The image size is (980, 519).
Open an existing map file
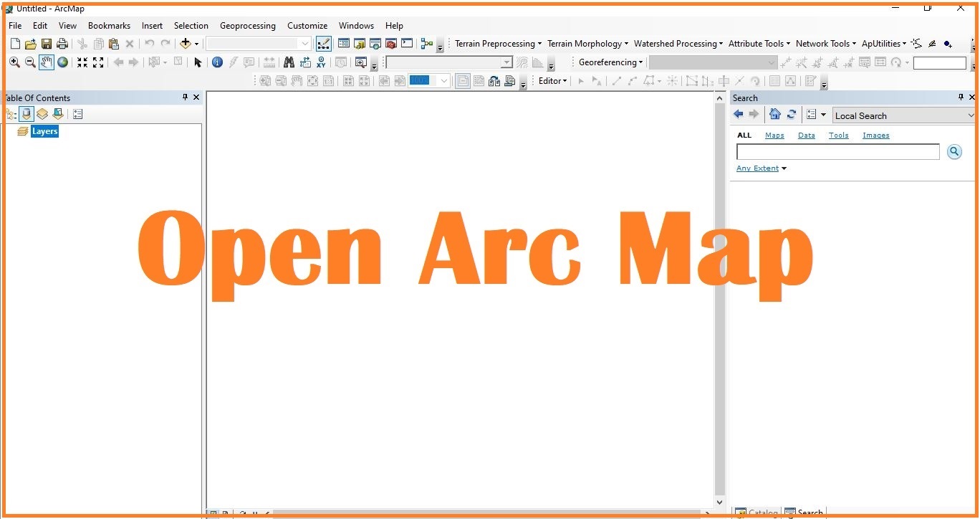click(x=31, y=44)
